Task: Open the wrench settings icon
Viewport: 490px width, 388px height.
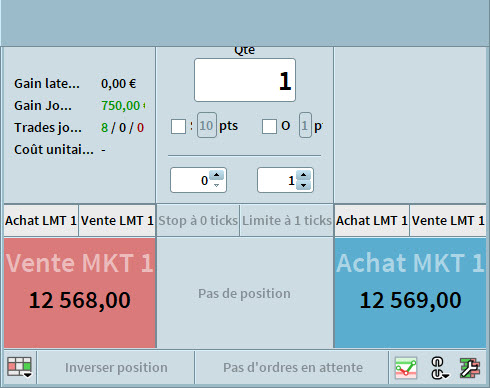Action: [x=470, y=368]
